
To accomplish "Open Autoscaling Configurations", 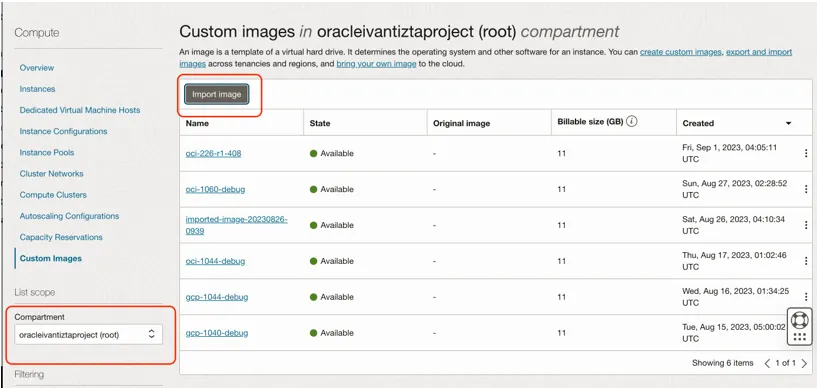I will 69,216.
